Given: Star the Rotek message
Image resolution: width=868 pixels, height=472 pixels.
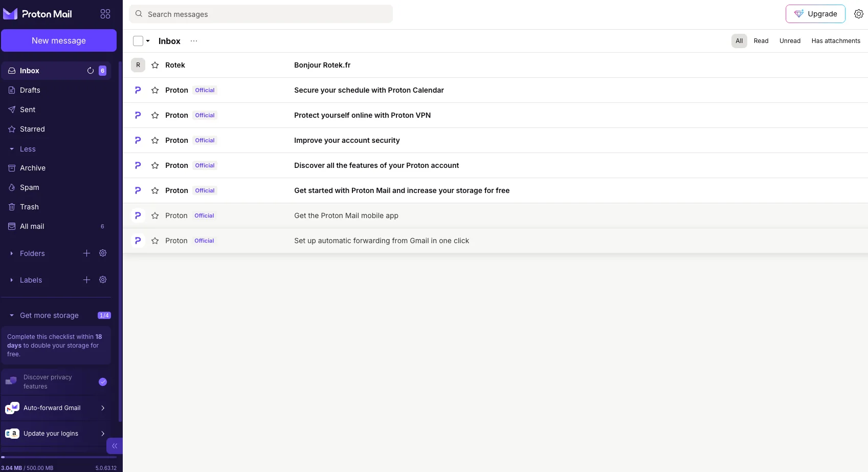Looking at the screenshot, I should pos(155,65).
